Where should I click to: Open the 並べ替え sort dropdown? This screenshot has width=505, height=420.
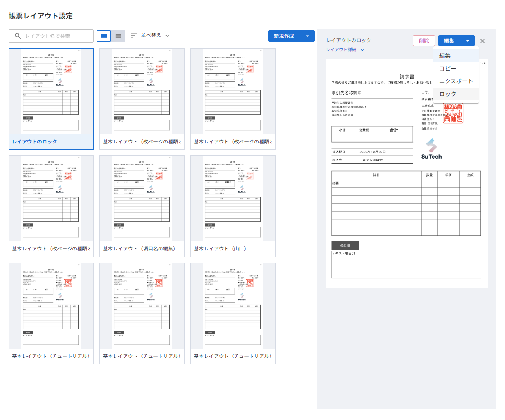150,36
